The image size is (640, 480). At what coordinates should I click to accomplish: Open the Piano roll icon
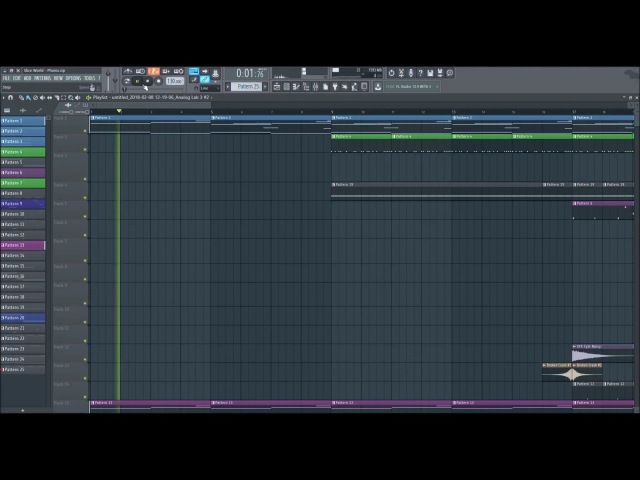pyautogui.click(x=296, y=87)
